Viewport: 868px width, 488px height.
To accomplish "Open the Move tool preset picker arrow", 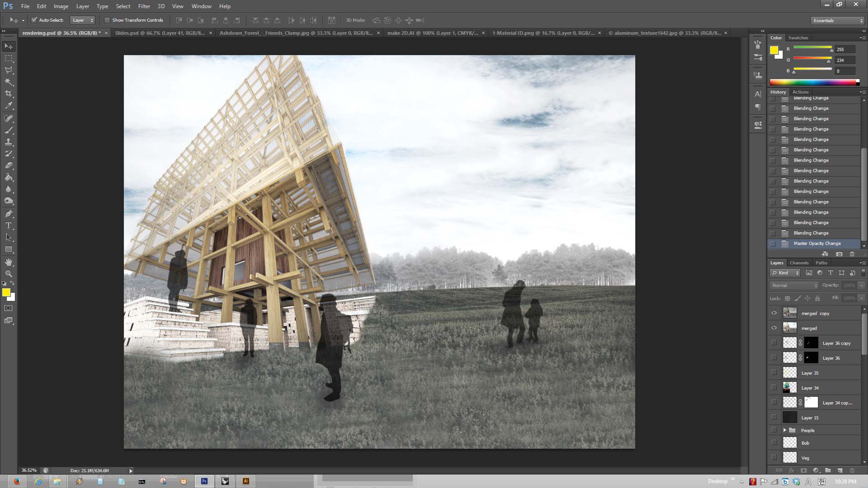I will point(23,20).
